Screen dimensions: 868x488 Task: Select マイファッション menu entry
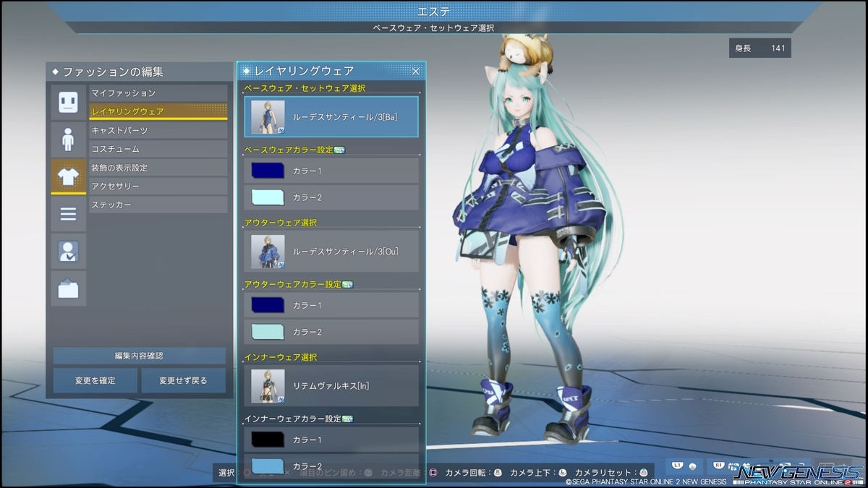pos(158,93)
